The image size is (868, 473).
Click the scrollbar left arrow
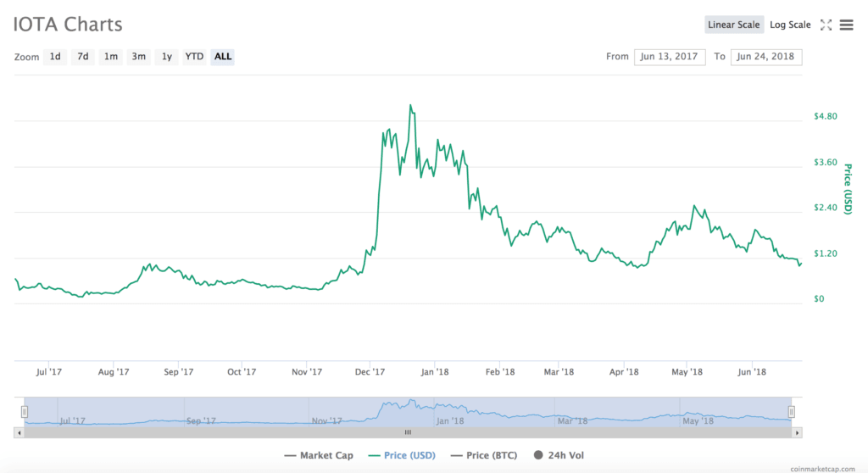tap(19, 432)
